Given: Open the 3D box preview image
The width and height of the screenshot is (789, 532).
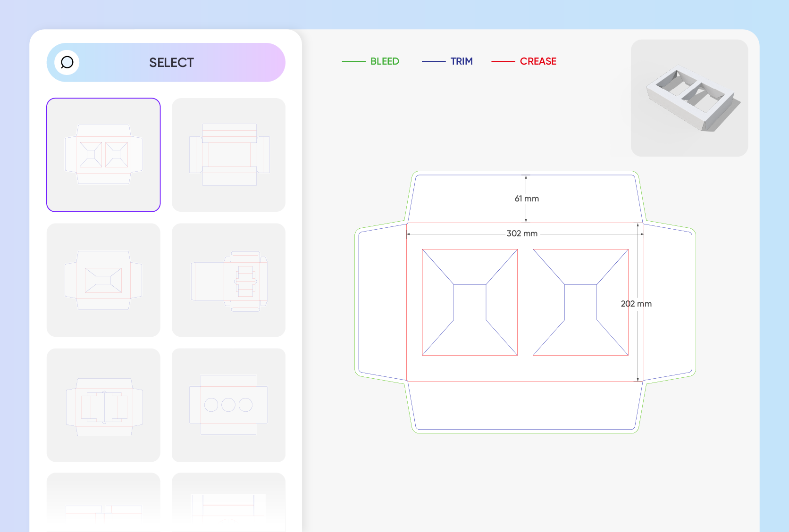Looking at the screenshot, I should pos(689,98).
